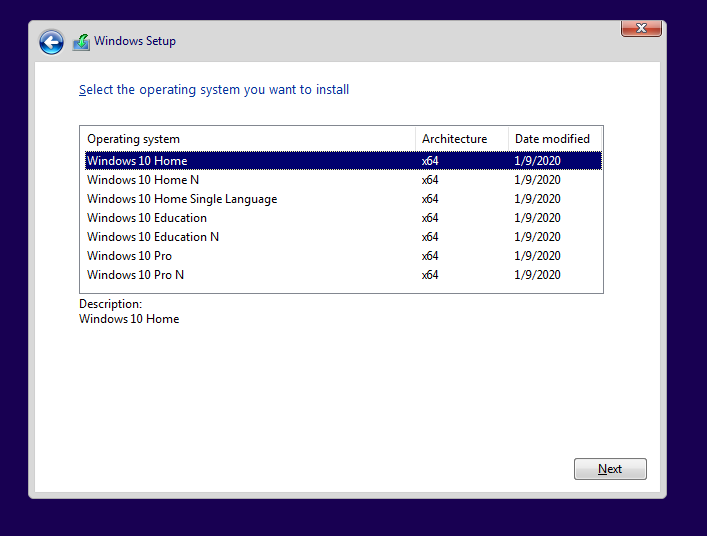Viewport: 707px width, 536px height.
Task: Choose Windows 10 Pro edition
Action: [343, 256]
